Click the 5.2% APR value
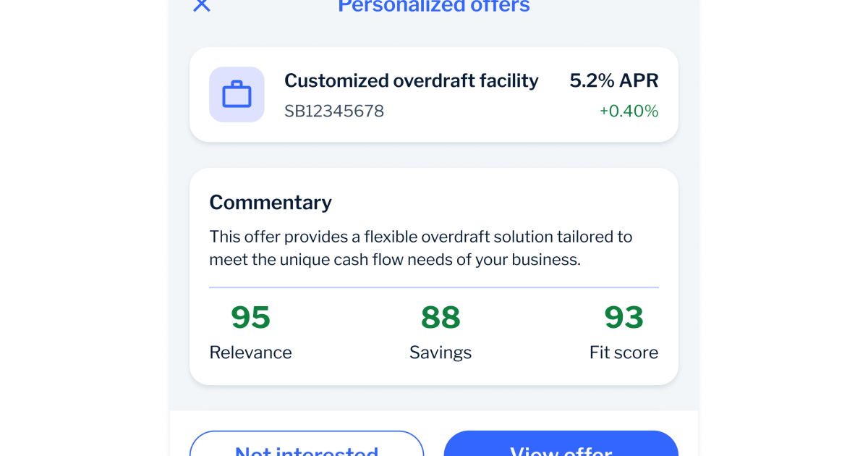 pos(613,80)
